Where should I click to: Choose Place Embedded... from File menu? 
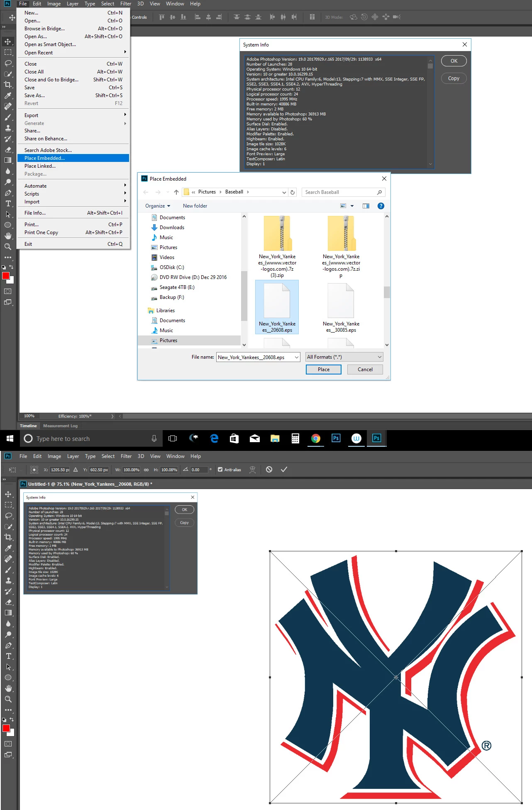coord(73,158)
